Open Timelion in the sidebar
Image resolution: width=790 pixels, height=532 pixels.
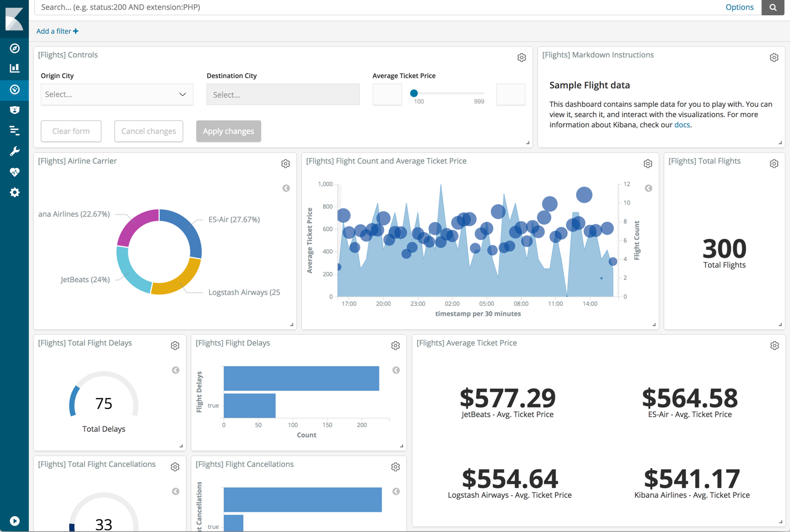pyautogui.click(x=15, y=110)
